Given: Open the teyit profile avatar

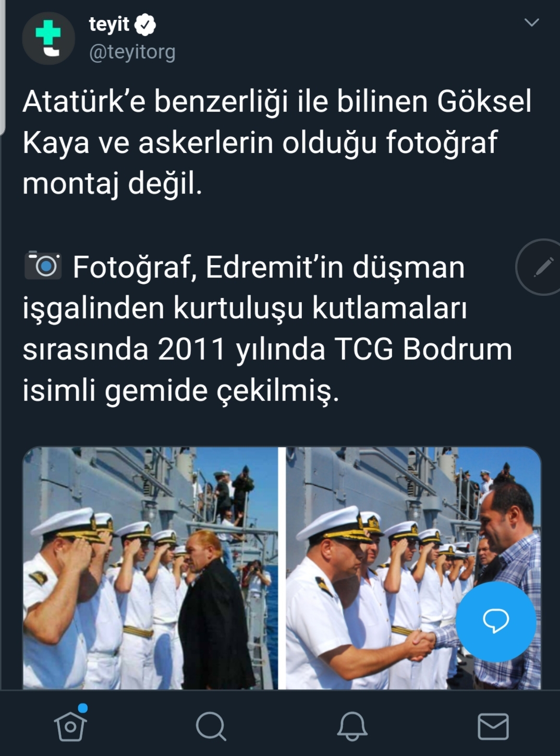Looking at the screenshot, I should point(48,38).
